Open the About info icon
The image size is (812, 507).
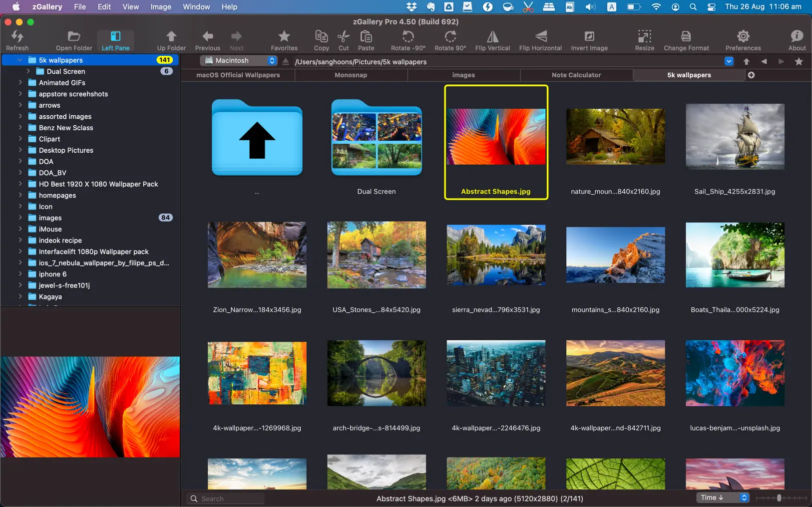797,40
